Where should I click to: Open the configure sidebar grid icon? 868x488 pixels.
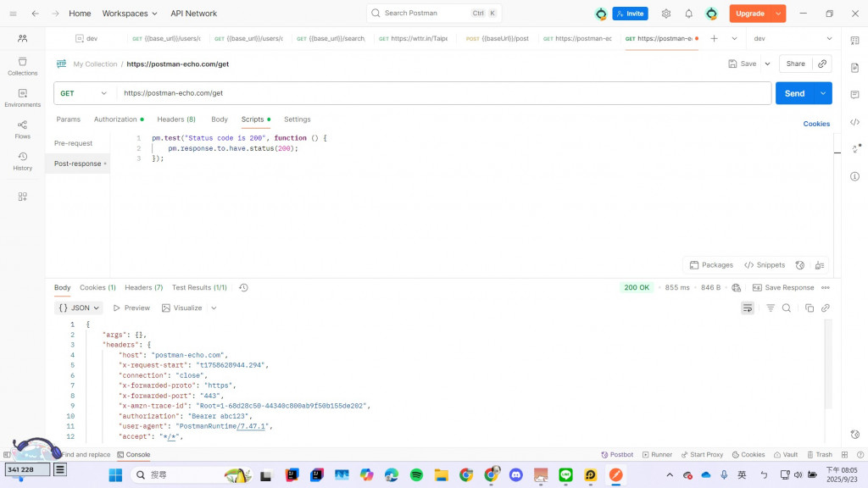click(x=22, y=197)
